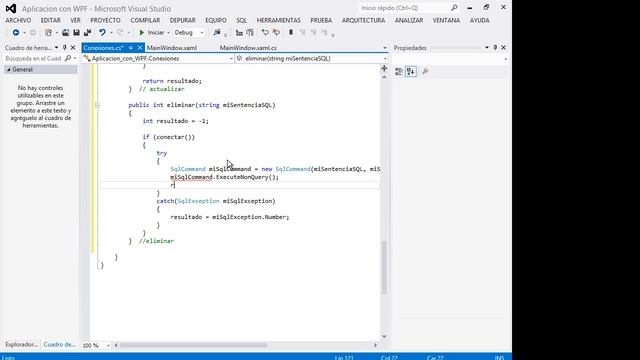Open the COMPILAR menu

(x=145, y=20)
